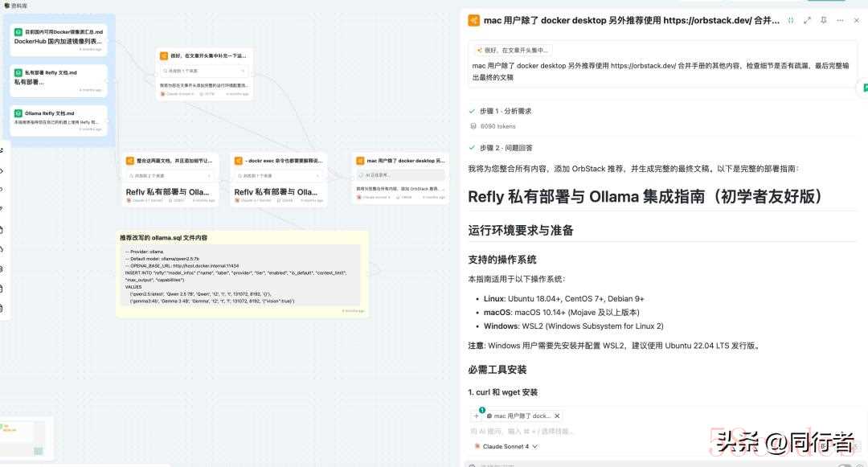Click the 注意: Windows 用户 WSL2 note paragraph

click(615, 346)
